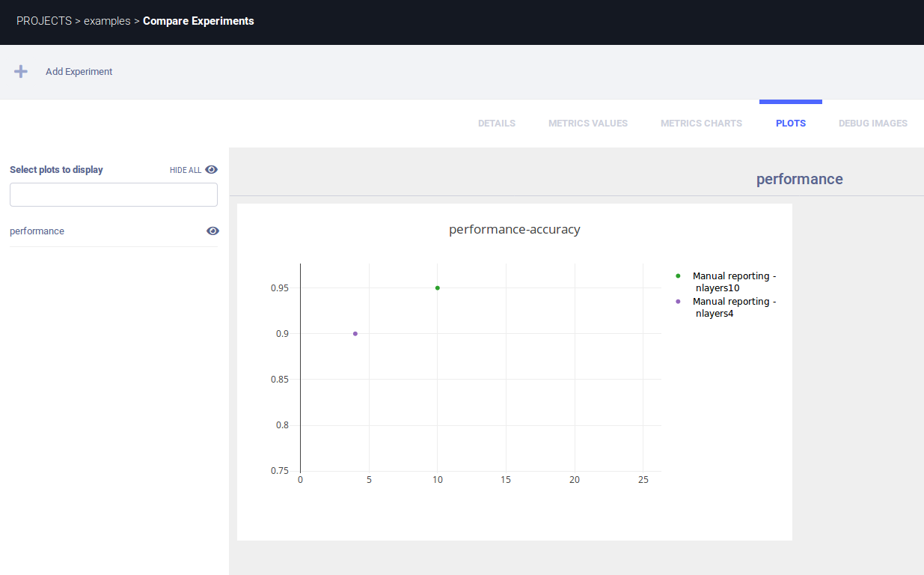This screenshot has width=924, height=575.
Task: Click the purple nlayers4 legend marker
Action: pos(678,302)
